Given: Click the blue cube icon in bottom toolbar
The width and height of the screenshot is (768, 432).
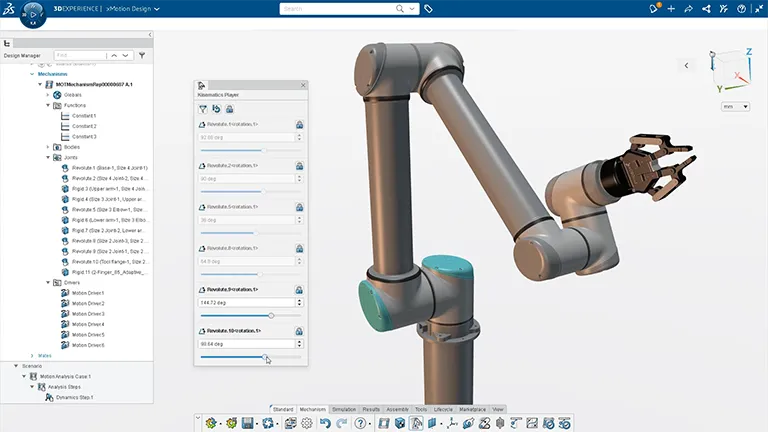Looking at the screenshot, I should pos(400,423).
